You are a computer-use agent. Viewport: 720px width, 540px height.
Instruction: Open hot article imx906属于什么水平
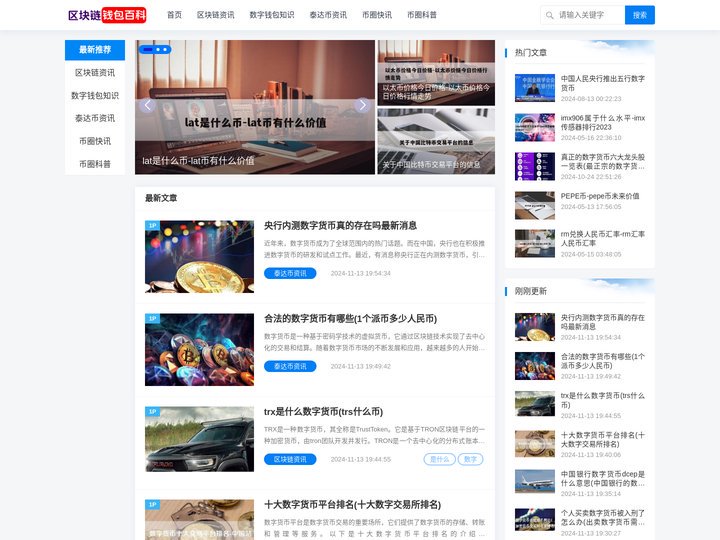coord(602,123)
